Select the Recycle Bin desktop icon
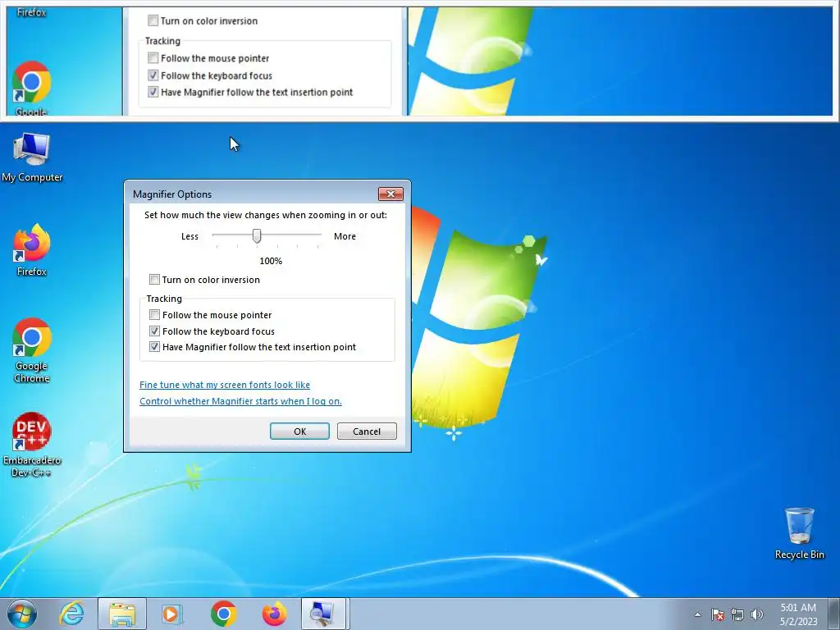The height and width of the screenshot is (630, 840). (799, 533)
